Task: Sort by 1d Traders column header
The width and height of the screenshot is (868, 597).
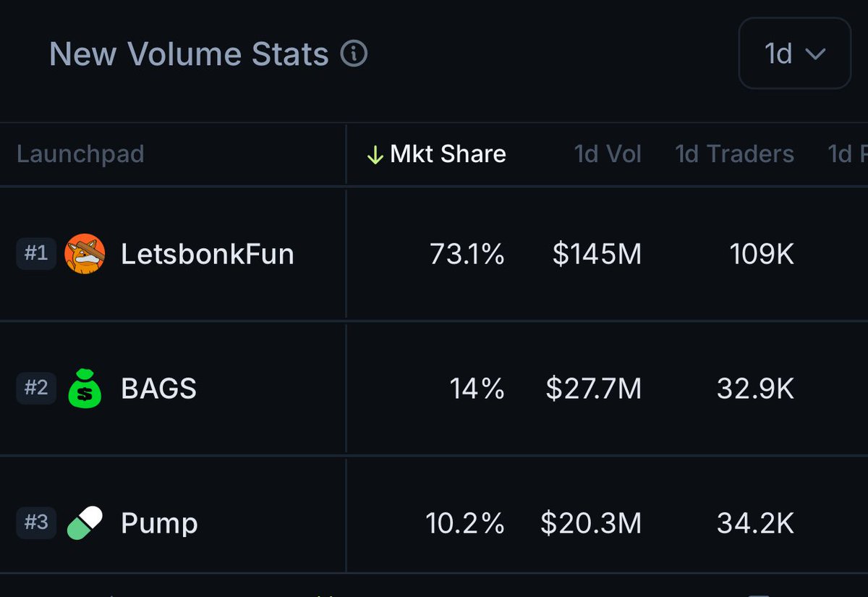Action: (x=734, y=154)
